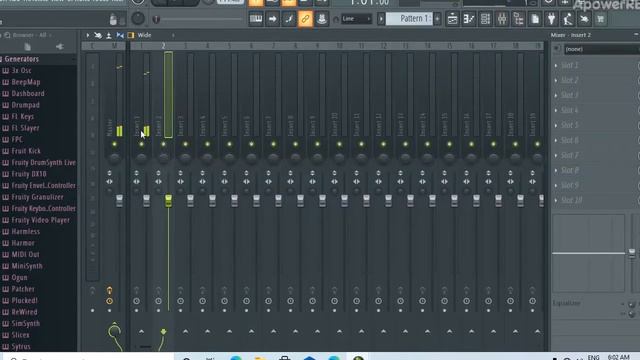Screen dimensions: 640x360
Task: Click route-to arrow under Insert 1
Action: click(141, 331)
